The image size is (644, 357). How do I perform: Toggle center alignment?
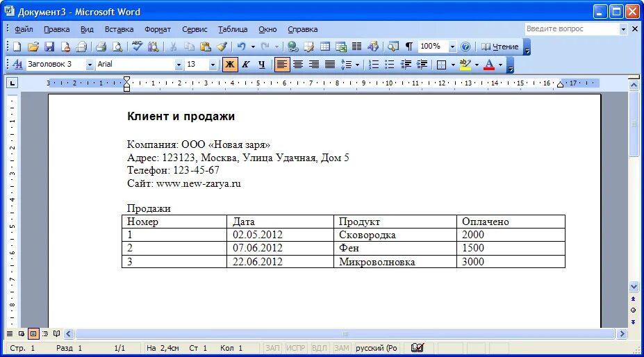tap(298, 65)
